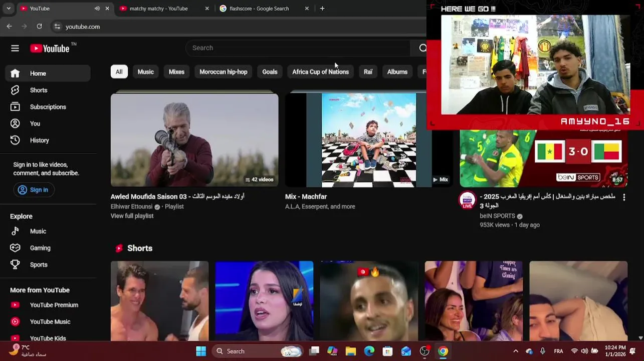Open Gaming under Explore

(48, 248)
